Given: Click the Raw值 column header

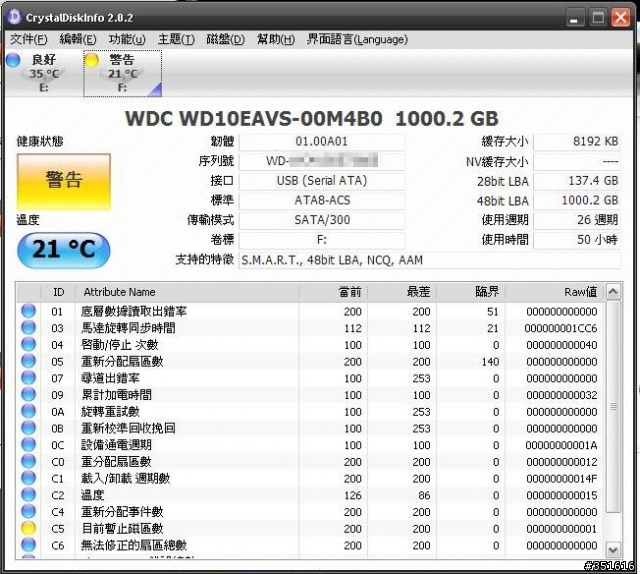Looking at the screenshot, I should click(555, 292).
